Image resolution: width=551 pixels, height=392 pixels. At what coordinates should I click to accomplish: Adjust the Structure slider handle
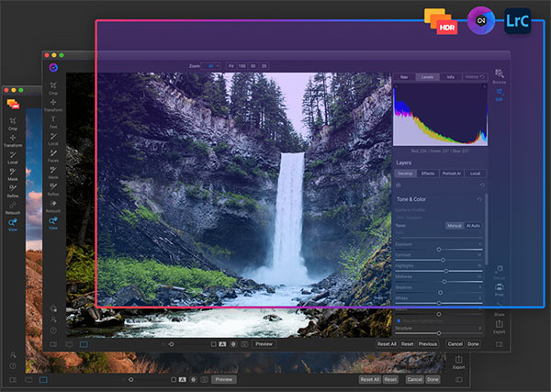point(439,333)
